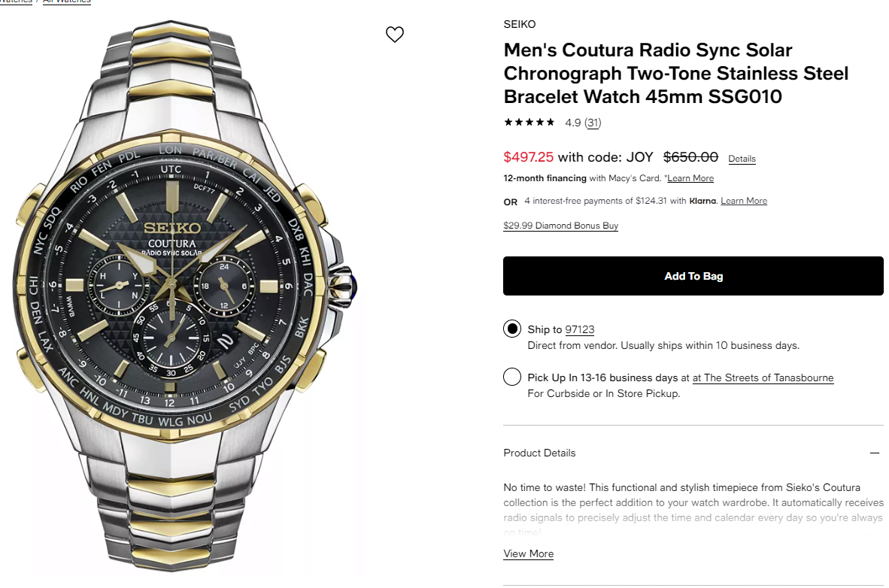This screenshot has width=889, height=588.
Task: Click the Product Details section header
Action: (539, 453)
